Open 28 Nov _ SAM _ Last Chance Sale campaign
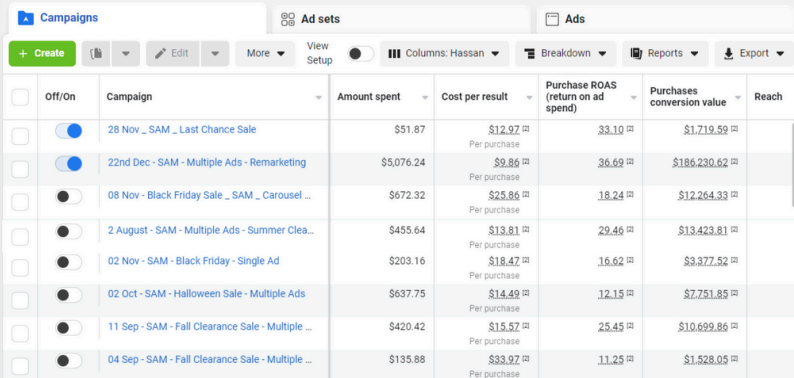 click(182, 129)
